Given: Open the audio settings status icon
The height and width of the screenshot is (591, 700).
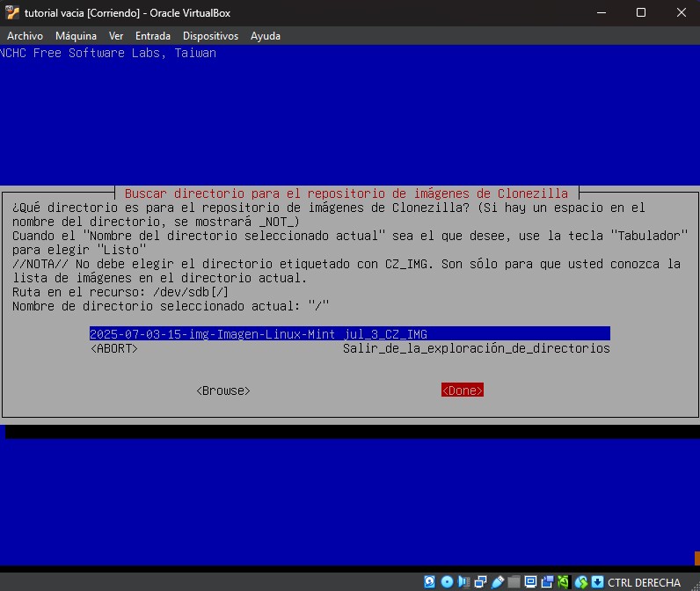Looking at the screenshot, I should tap(463, 581).
